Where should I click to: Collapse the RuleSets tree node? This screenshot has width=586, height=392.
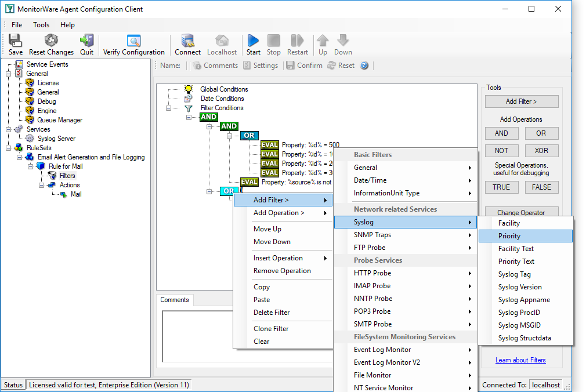[x=8, y=148]
